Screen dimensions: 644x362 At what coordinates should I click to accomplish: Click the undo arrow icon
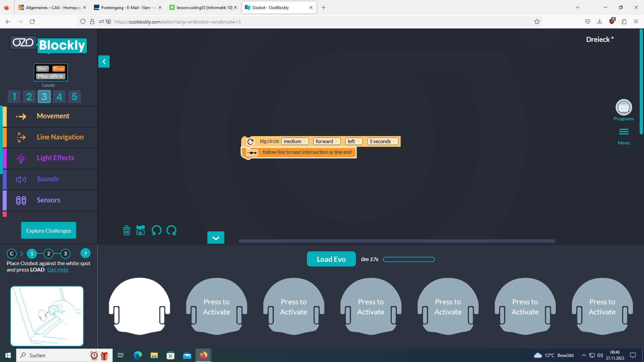pos(156,231)
